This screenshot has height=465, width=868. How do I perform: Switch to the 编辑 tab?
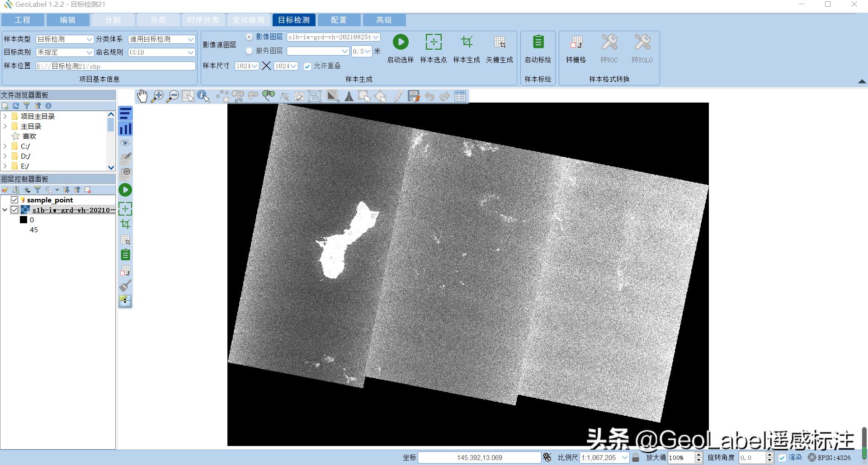coord(68,20)
